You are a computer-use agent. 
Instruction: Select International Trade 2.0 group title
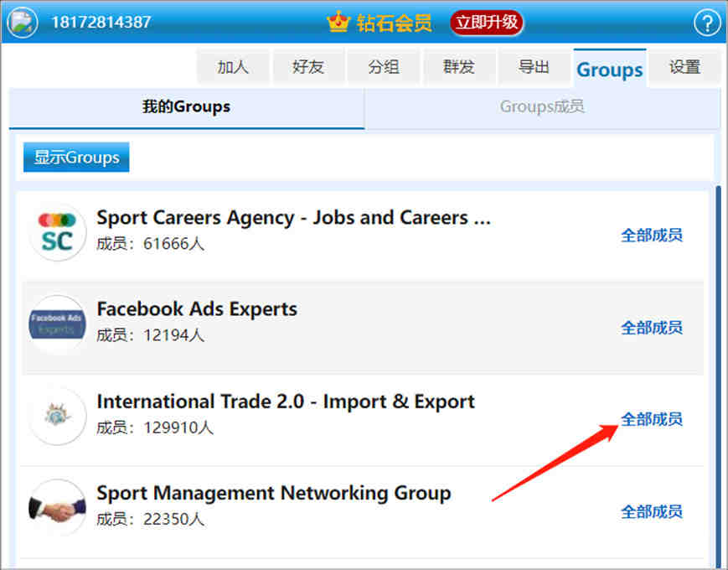click(x=286, y=402)
